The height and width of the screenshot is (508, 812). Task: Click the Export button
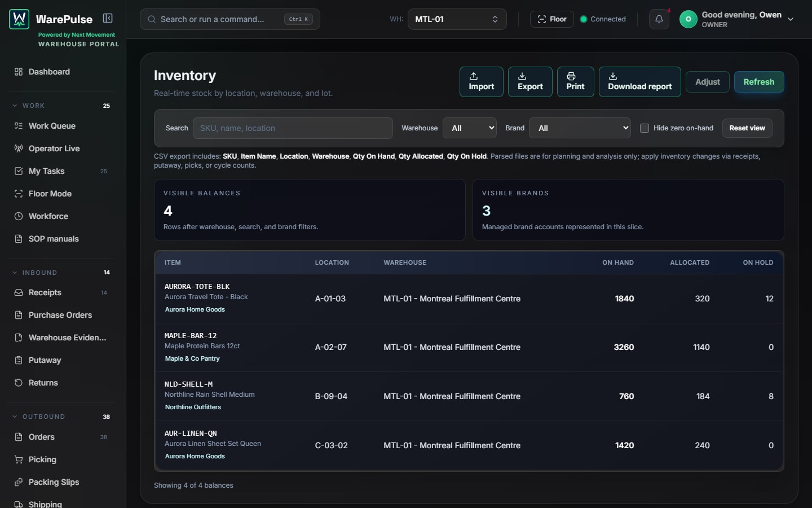(x=530, y=82)
